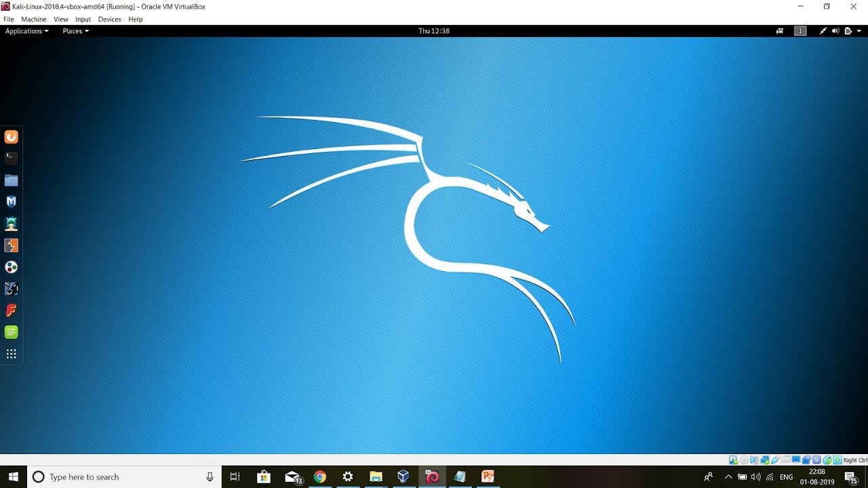Click the Windows search box

(124, 477)
